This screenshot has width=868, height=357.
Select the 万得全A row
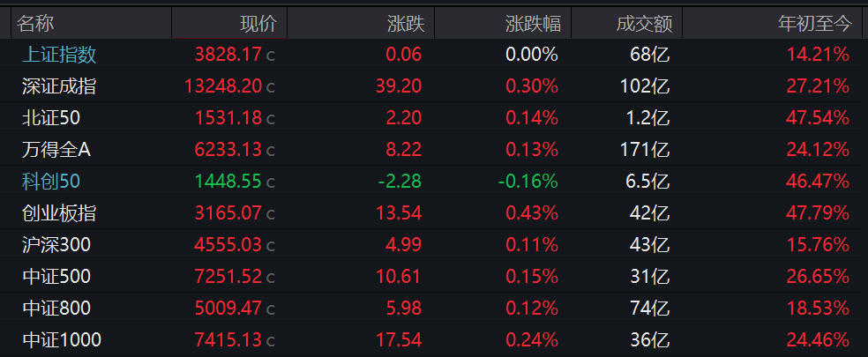tap(434, 150)
